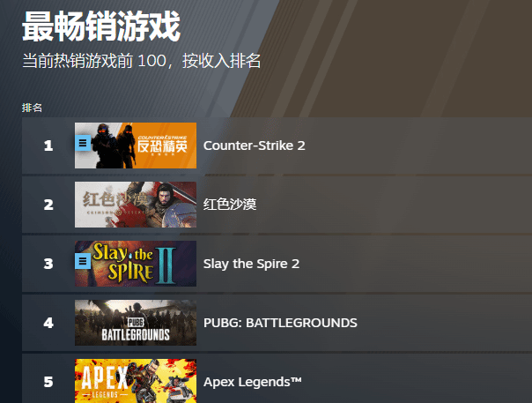This screenshot has width=532, height=403.
Task: Click rank number 2 in the list
Action: pos(48,205)
